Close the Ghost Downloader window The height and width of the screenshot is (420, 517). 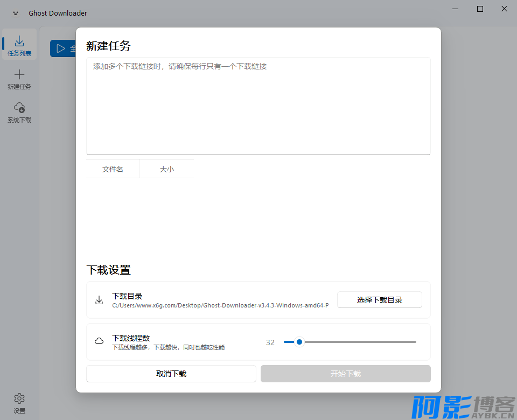[504, 9]
